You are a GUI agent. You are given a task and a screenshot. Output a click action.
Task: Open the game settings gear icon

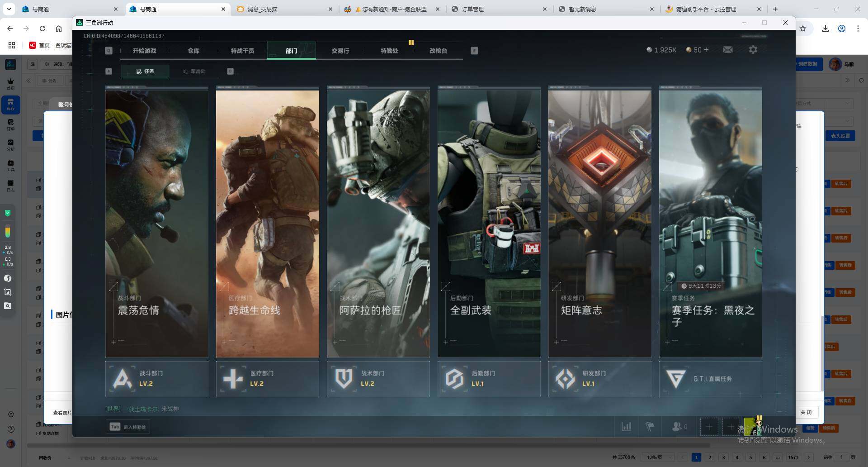(x=753, y=50)
